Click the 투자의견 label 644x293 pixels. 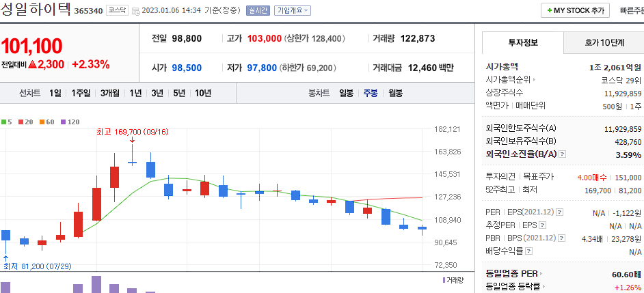[500, 177]
